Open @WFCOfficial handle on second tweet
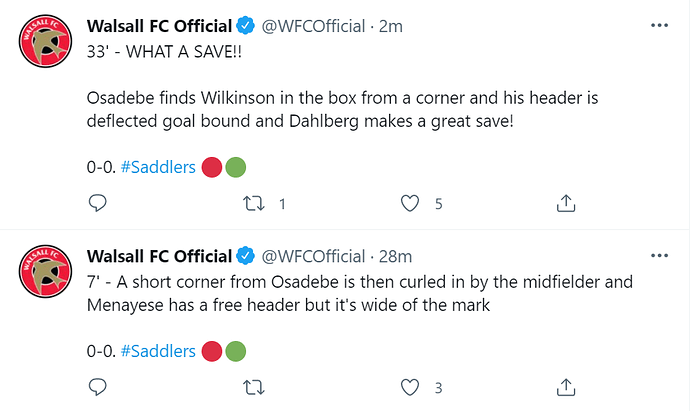This screenshot has height=411, width=690. point(313,256)
